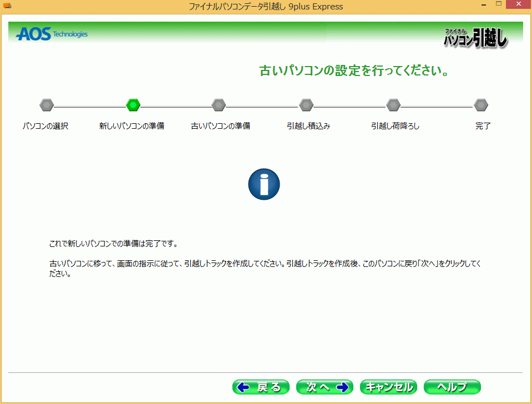Select the 引越し荷降ろし step label

coord(395,126)
